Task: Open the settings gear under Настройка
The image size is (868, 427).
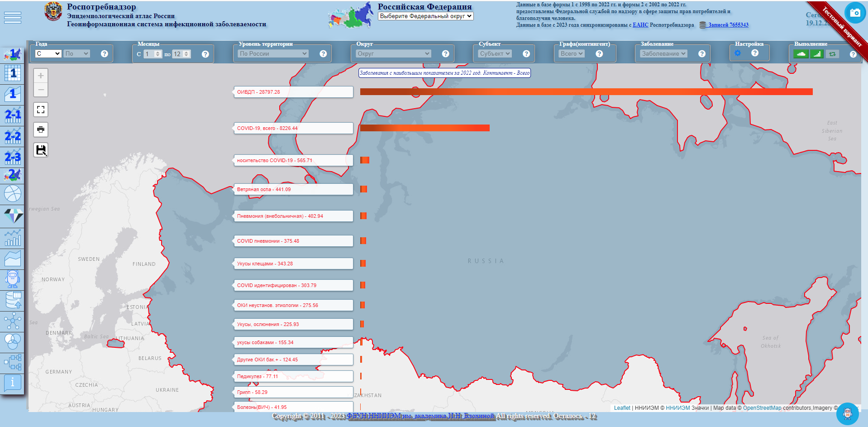Action: 738,53
